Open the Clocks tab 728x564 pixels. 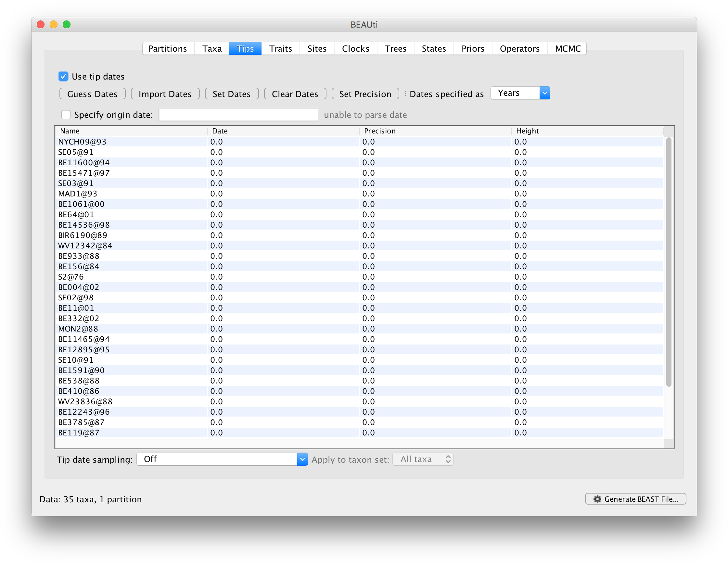[355, 48]
